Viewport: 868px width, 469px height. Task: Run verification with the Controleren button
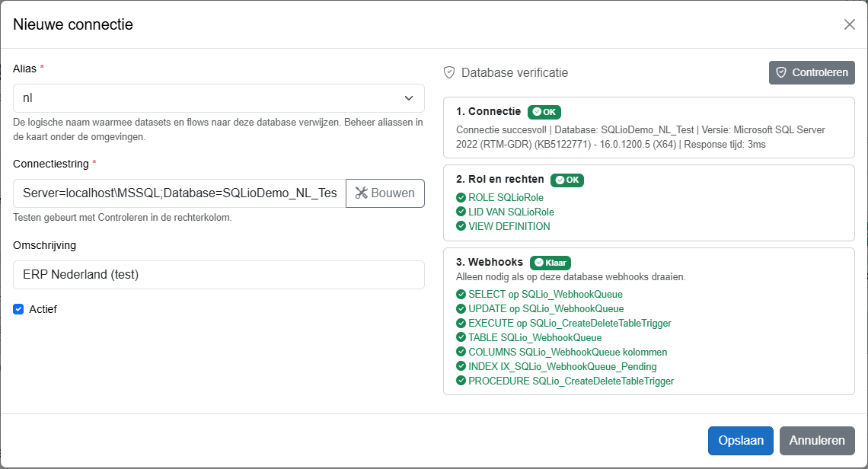[x=812, y=72]
